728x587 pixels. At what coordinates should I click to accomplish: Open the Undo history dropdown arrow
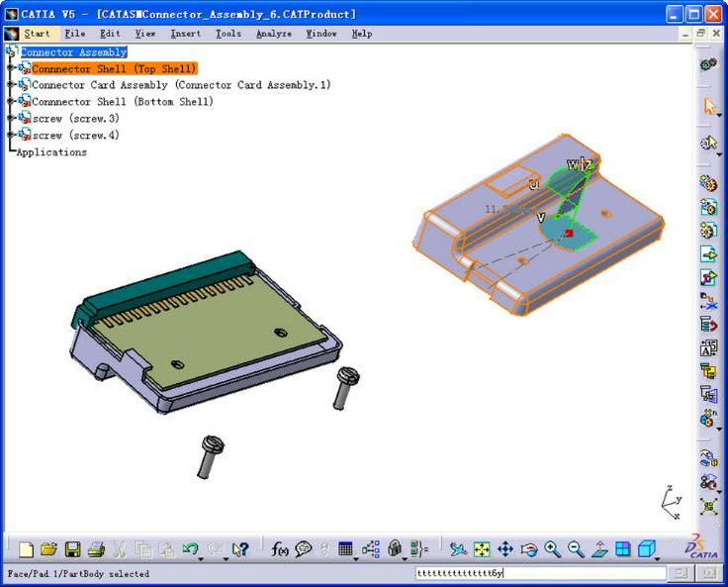coord(201,558)
